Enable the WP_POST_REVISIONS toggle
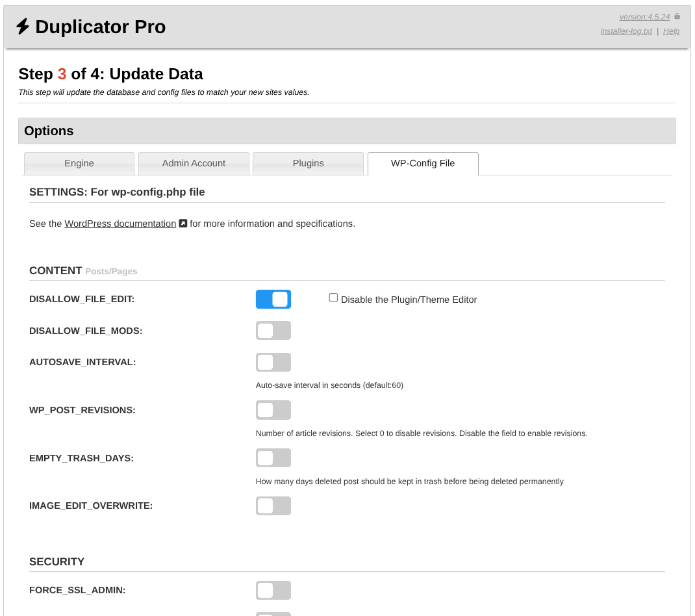This screenshot has height=616, width=695. click(x=273, y=410)
